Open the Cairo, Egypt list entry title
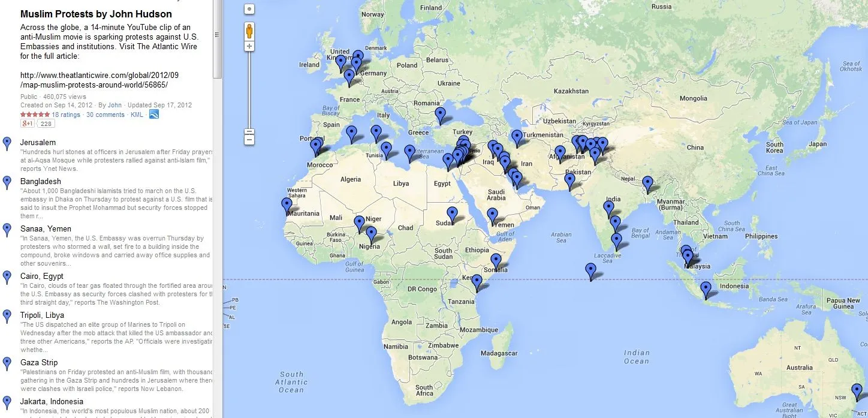Screen dimensions: 868x418 [x=42, y=276]
